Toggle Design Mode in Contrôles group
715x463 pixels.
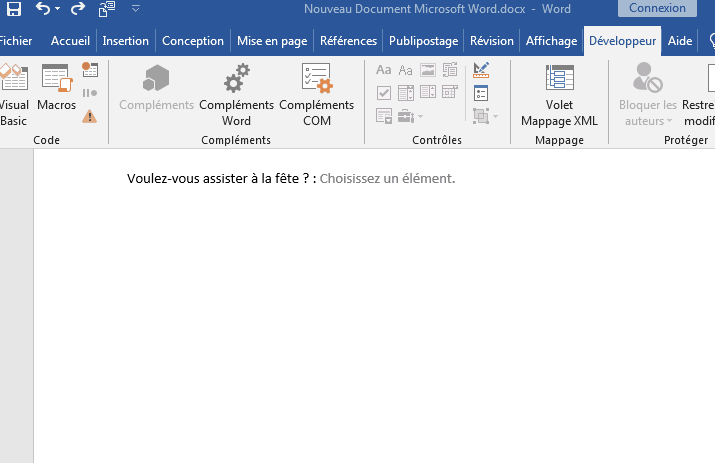click(481, 70)
